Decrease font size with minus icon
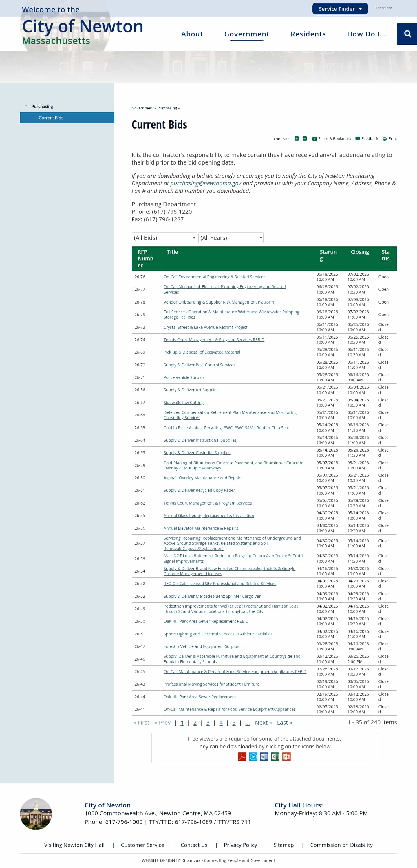This screenshot has height=868, width=417. coord(305,139)
